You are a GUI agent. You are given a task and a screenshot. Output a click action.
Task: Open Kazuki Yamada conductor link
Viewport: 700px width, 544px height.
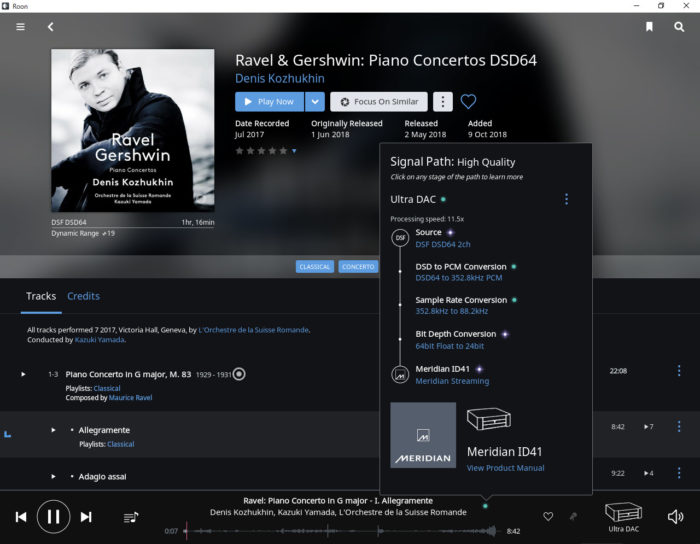(100, 340)
